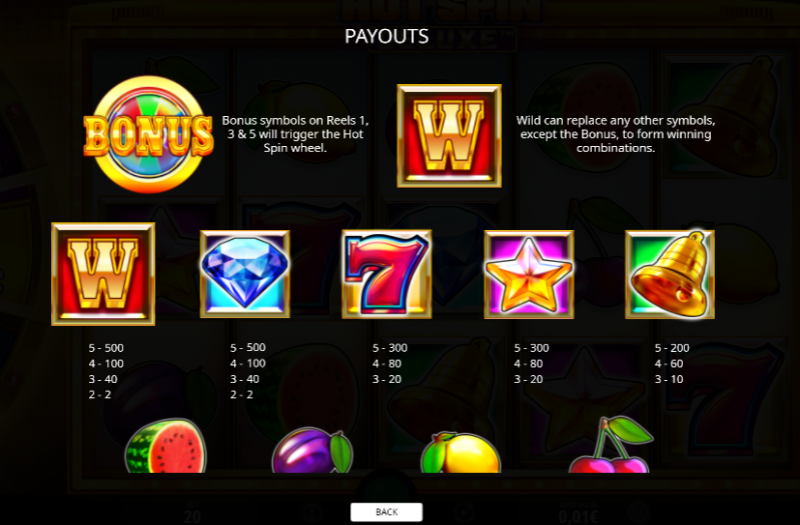Select the purple plum symbol

coord(312,450)
